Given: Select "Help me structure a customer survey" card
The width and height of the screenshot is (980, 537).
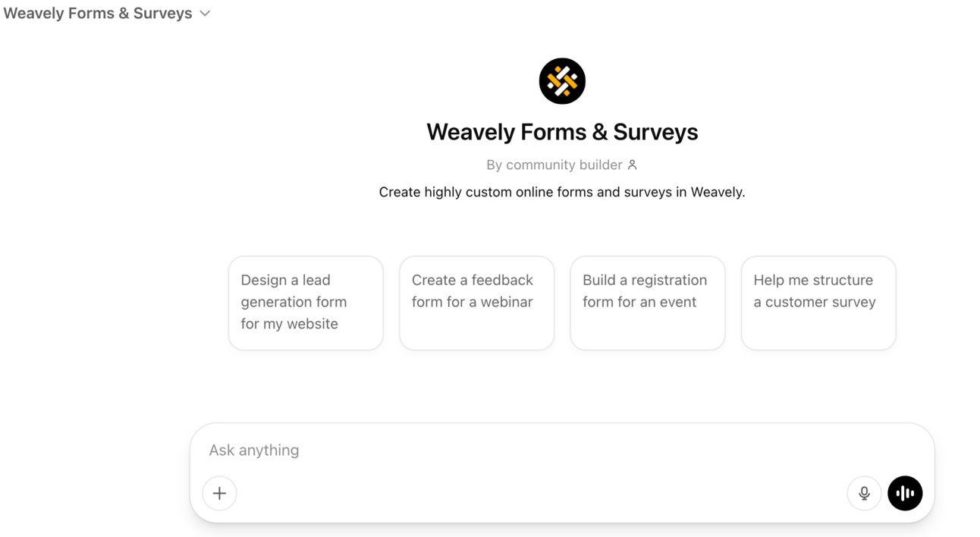Looking at the screenshot, I should click(818, 303).
